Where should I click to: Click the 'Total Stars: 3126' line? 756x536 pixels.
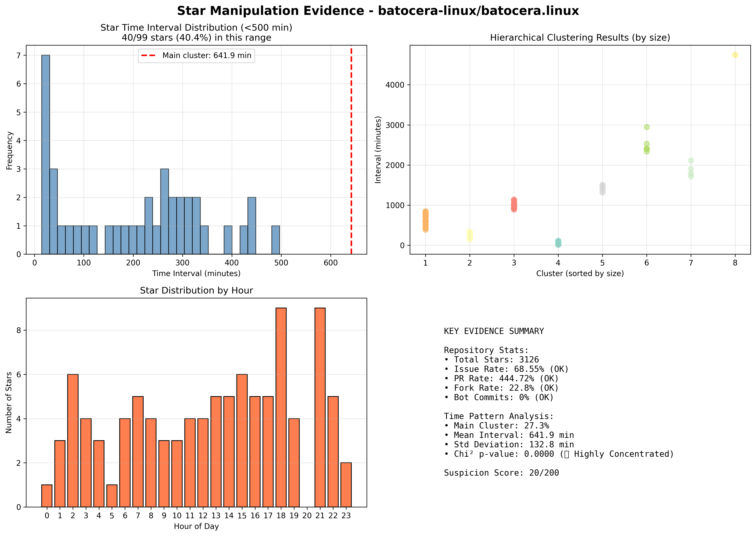[x=491, y=360]
